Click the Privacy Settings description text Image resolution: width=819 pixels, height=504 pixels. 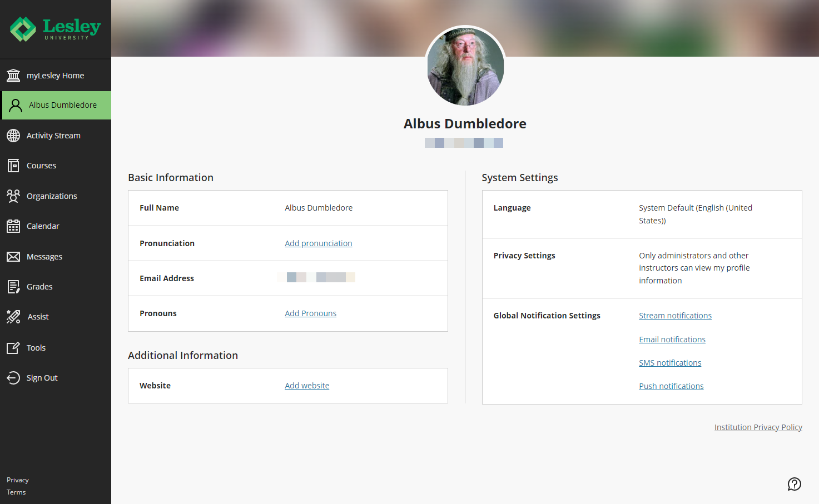point(694,268)
